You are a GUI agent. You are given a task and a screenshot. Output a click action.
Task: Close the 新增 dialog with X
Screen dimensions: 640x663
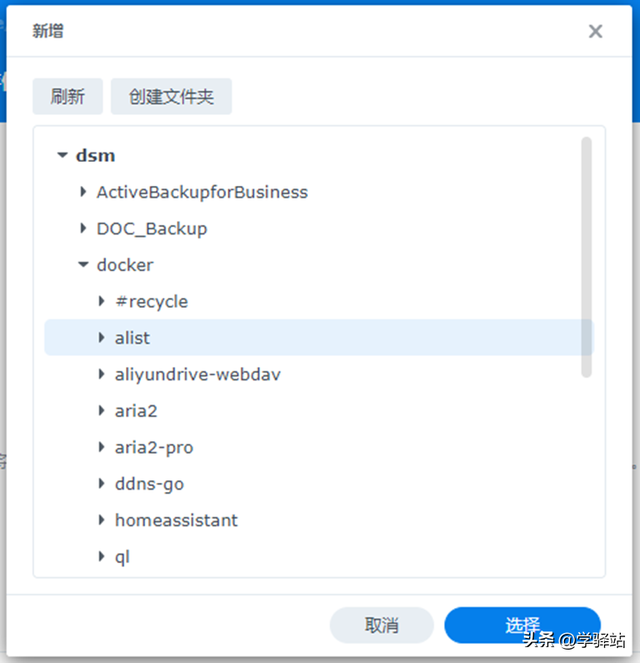coord(595,31)
